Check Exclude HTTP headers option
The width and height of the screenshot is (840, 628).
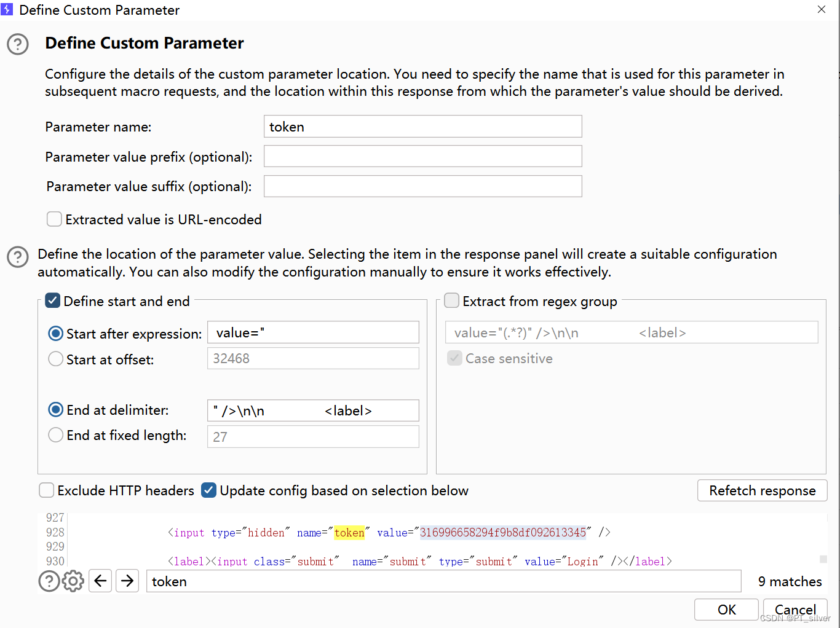pyautogui.click(x=47, y=490)
